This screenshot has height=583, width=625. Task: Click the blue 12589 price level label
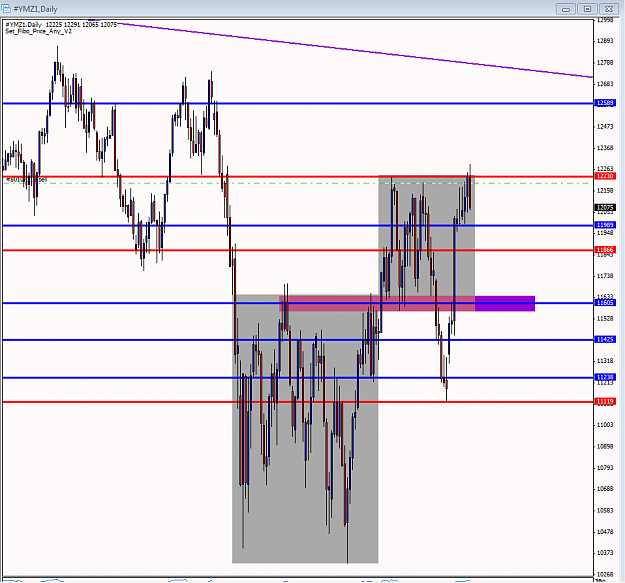pyautogui.click(x=605, y=103)
